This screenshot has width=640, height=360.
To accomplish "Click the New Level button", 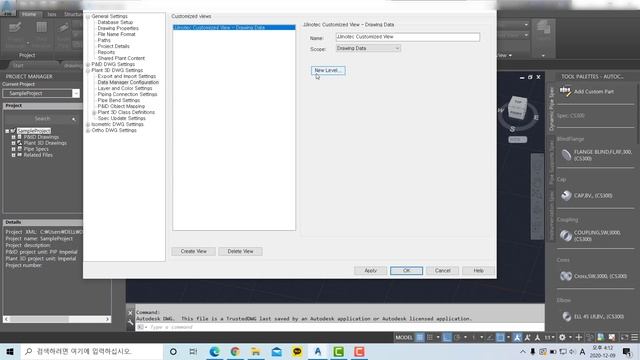I will coord(328,70).
